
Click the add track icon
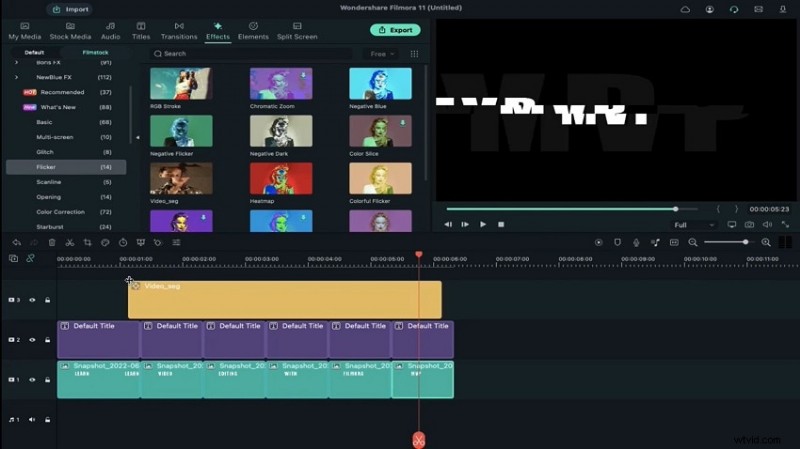pos(13,259)
